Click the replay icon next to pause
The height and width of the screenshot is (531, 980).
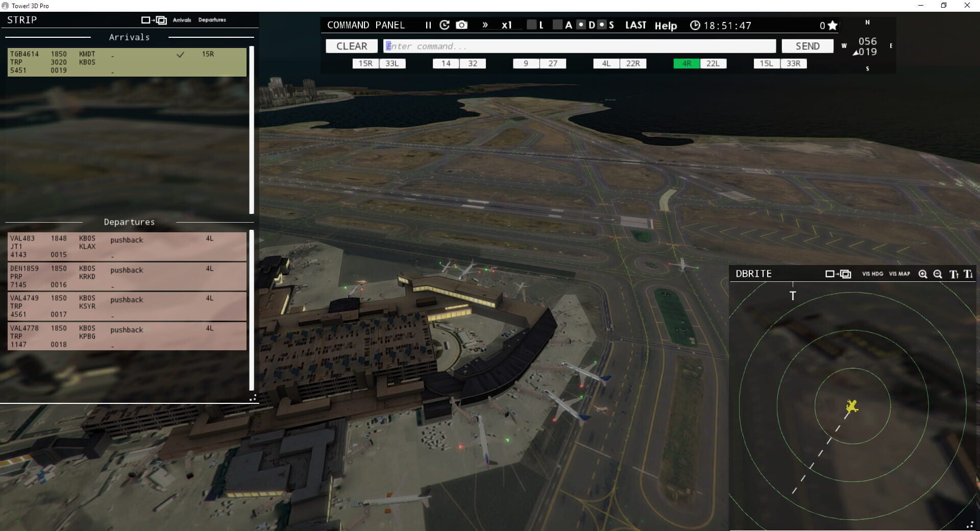coord(444,25)
